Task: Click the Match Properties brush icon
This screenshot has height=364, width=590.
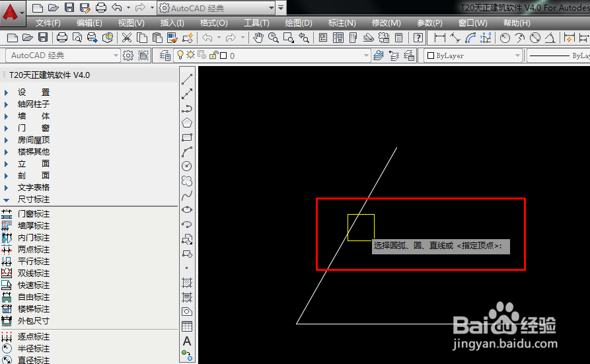Action: pyautogui.click(x=172, y=38)
